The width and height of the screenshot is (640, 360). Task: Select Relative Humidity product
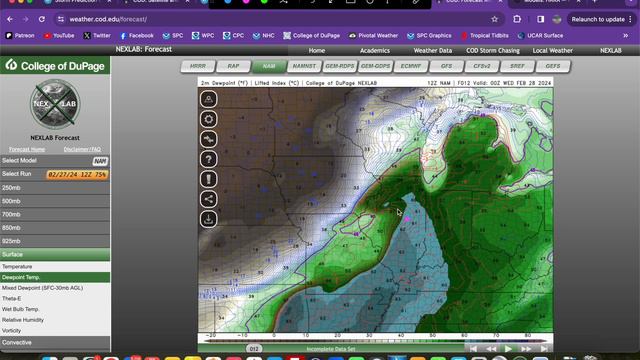tap(55, 320)
